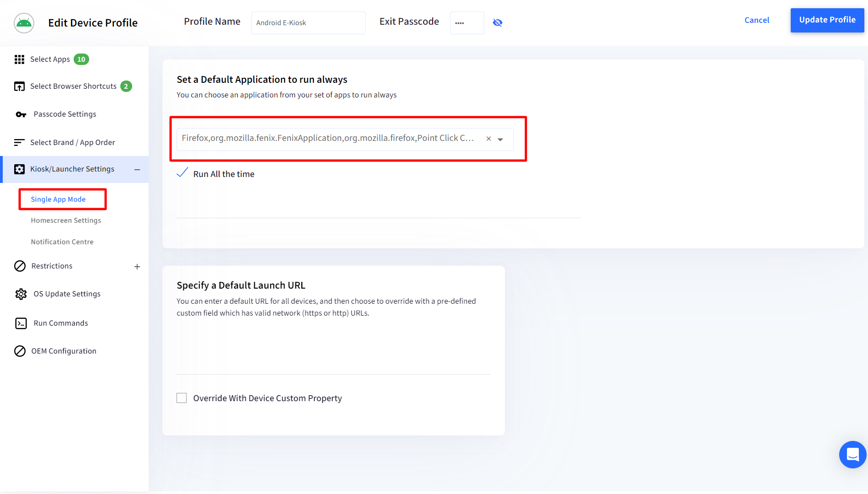The width and height of the screenshot is (868, 494).
Task: Open Select Browser Shortcuts menu item
Action: coord(74,86)
